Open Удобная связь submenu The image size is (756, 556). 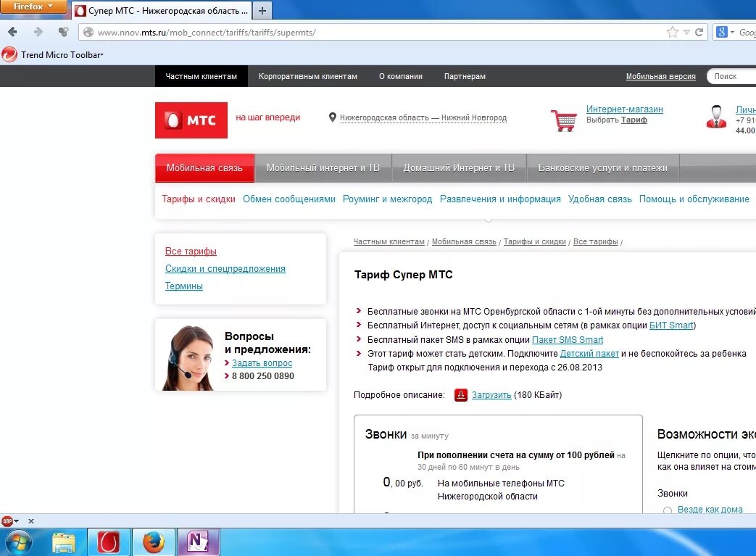tap(599, 199)
